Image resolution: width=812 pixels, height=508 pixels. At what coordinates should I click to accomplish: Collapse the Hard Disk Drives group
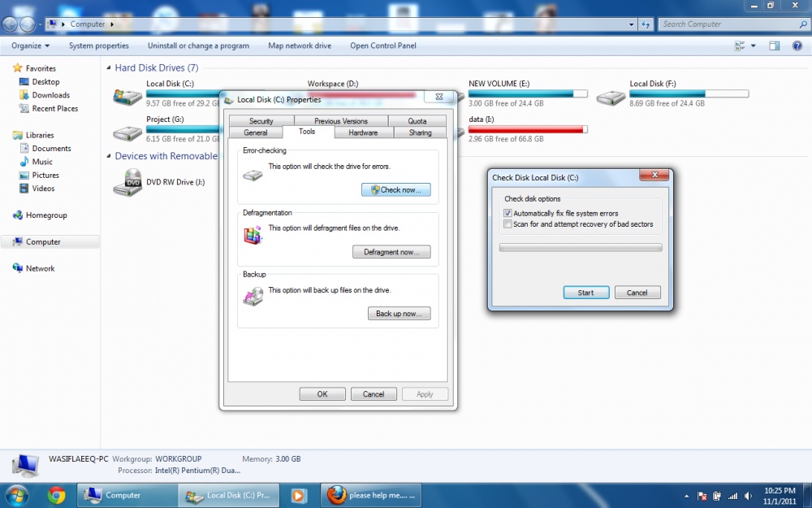click(x=109, y=68)
